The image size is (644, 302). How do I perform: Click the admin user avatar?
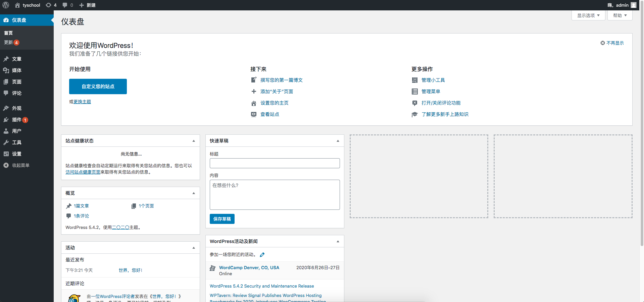click(x=633, y=5)
